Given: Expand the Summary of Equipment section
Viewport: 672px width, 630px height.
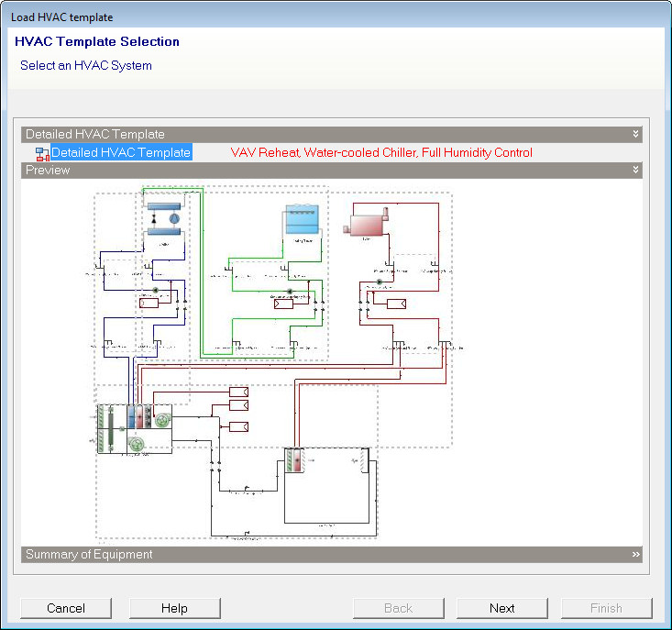Looking at the screenshot, I should [635, 555].
